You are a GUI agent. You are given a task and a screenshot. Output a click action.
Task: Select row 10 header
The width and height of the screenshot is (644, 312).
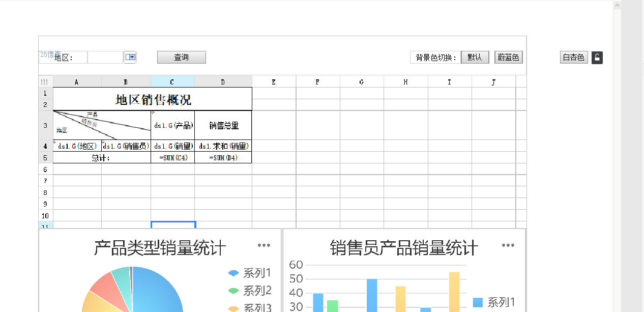(46, 216)
